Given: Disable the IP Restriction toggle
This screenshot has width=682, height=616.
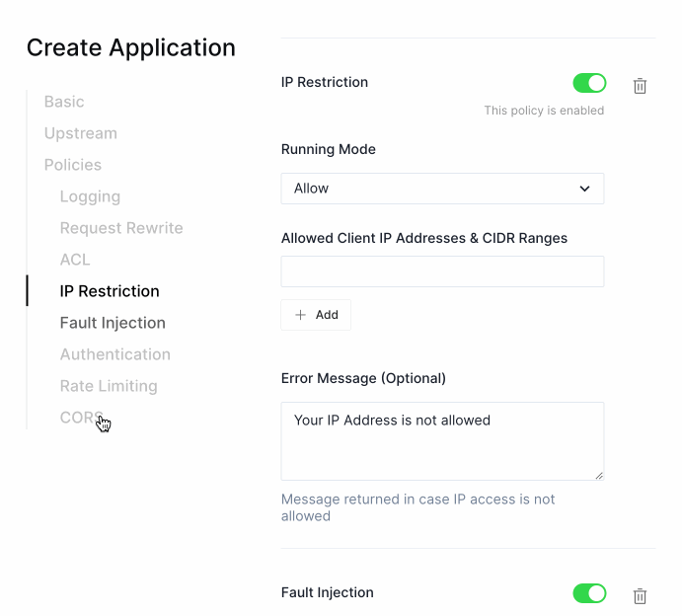Looking at the screenshot, I should coord(589,83).
